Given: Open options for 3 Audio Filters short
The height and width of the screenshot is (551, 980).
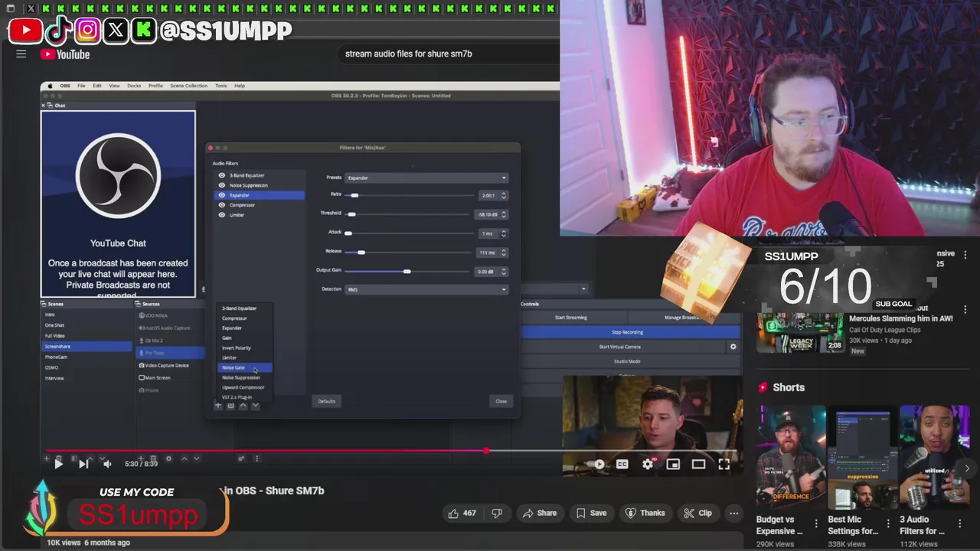Looking at the screenshot, I should [961, 524].
